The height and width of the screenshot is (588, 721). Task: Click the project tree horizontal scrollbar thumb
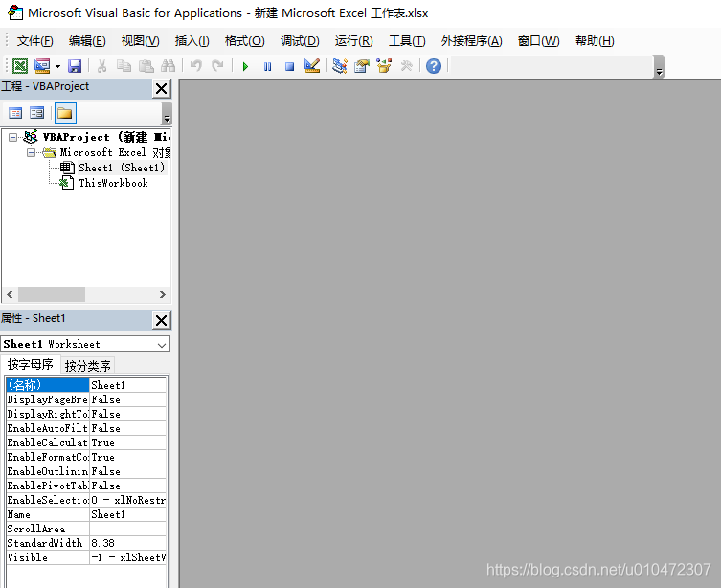pyautogui.click(x=52, y=294)
